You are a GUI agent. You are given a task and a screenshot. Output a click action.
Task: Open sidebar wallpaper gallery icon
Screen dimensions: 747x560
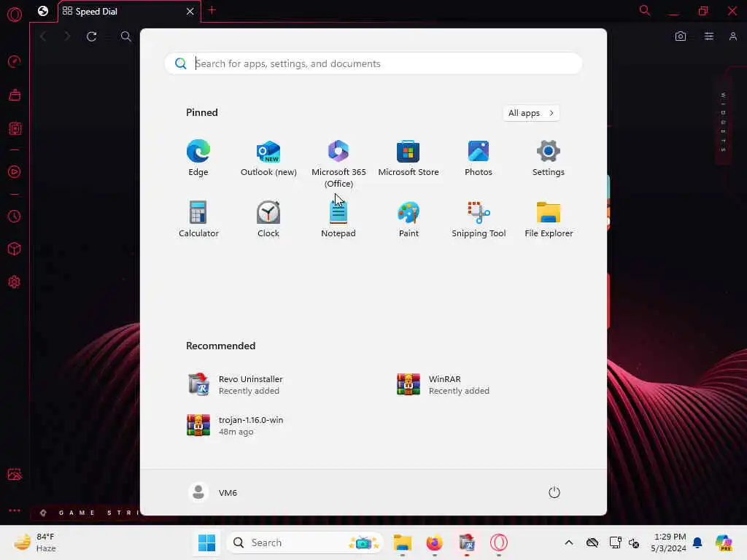(x=15, y=474)
